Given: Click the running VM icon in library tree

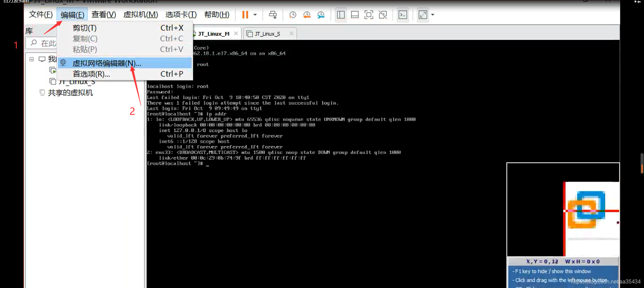Looking at the screenshot, I should [x=53, y=70].
